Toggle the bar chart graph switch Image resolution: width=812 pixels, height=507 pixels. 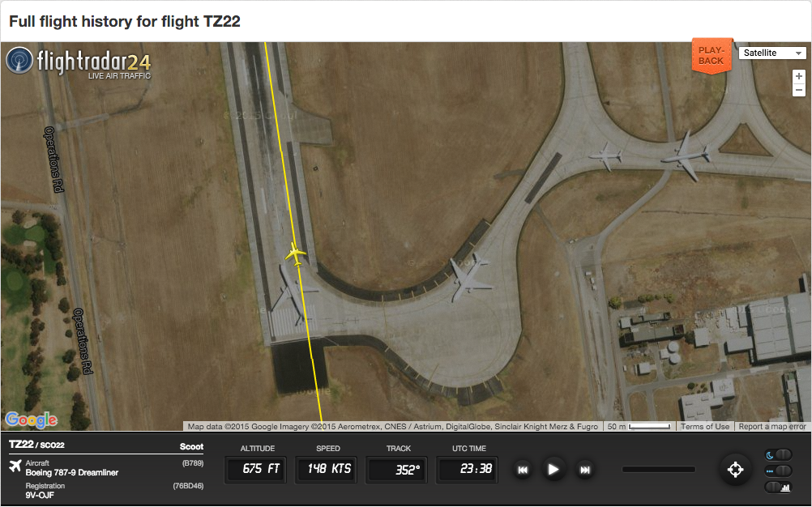778,487
